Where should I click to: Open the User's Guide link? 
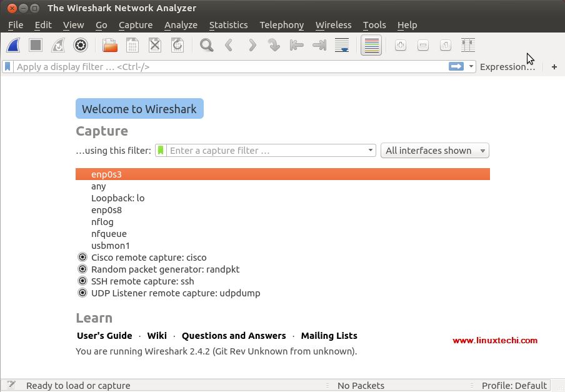[x=104, y=335]
